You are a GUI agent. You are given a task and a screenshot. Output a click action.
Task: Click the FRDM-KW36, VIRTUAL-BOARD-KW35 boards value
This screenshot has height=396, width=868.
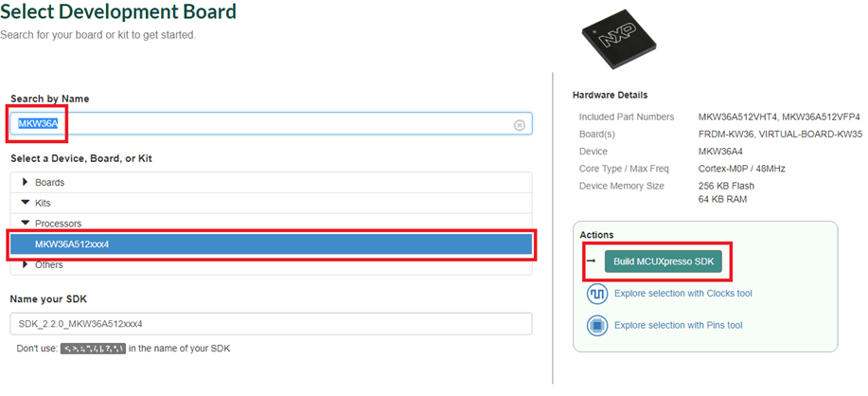pyautogui.click(x=781, y=134)
